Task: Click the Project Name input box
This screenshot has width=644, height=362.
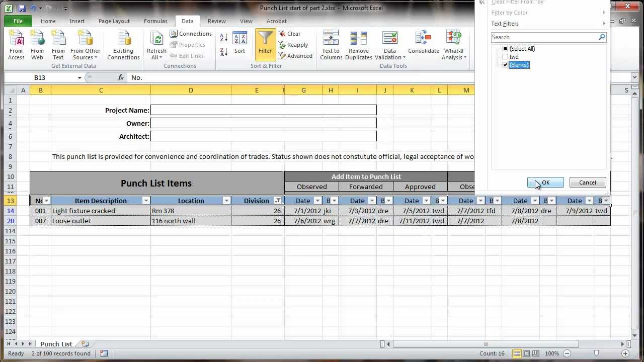Action: coord(263,110)
